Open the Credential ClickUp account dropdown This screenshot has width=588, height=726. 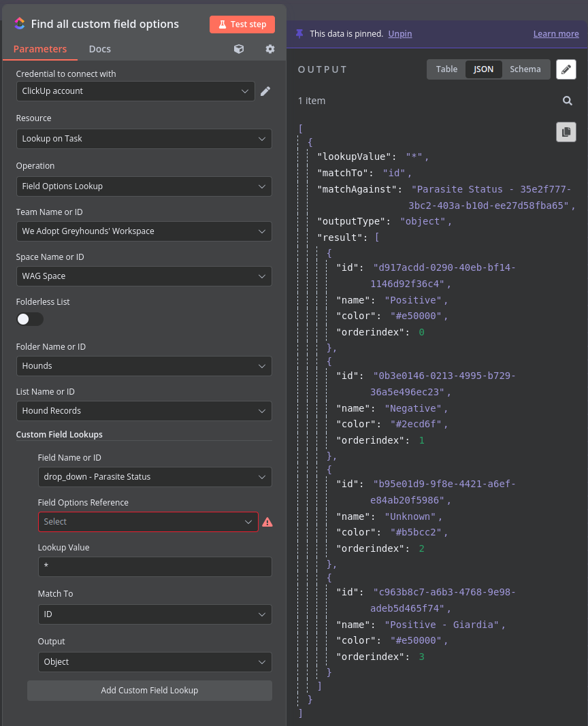[x=135, y=91]
